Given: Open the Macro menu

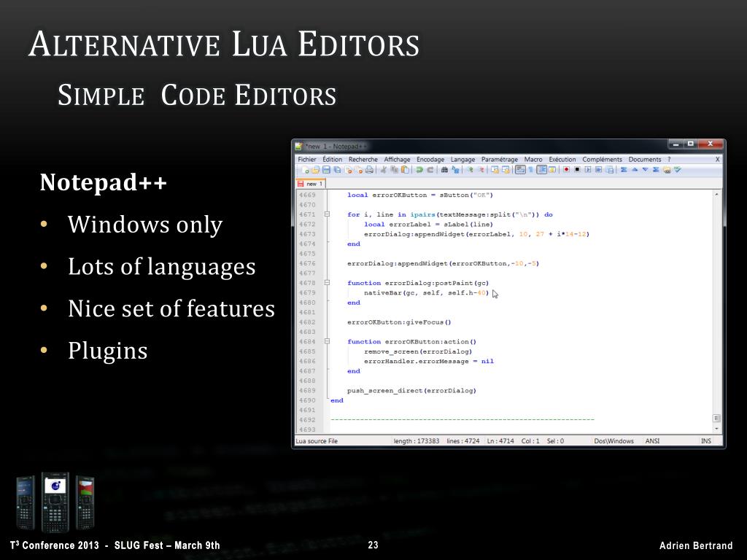Looking at the screenshot, I should click(533, 160).
